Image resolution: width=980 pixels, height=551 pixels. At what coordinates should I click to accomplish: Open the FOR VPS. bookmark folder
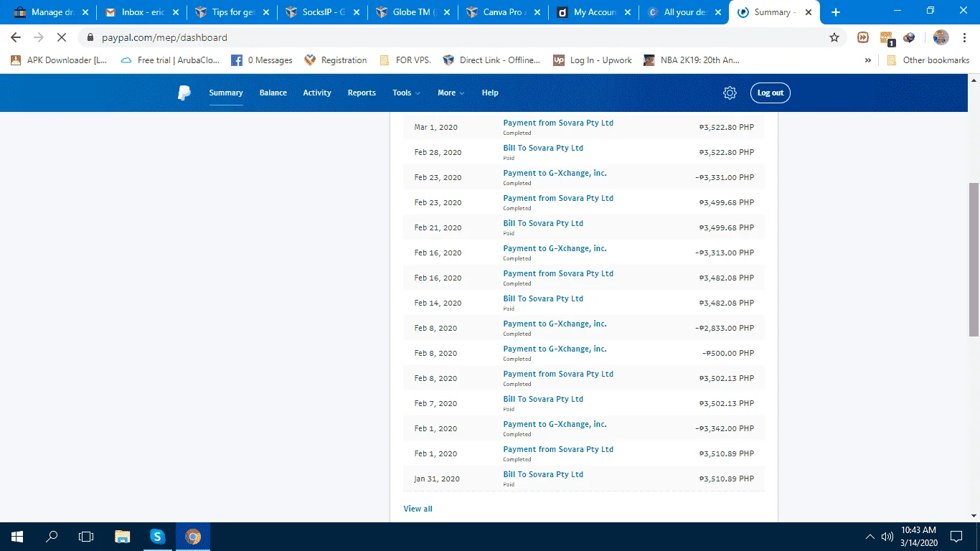[405, 60]
